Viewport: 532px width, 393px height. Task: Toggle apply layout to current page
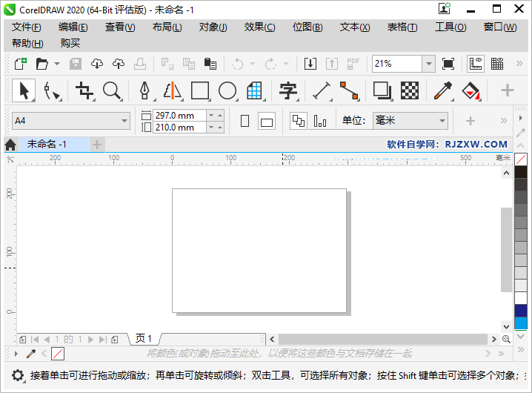point(320,121)
